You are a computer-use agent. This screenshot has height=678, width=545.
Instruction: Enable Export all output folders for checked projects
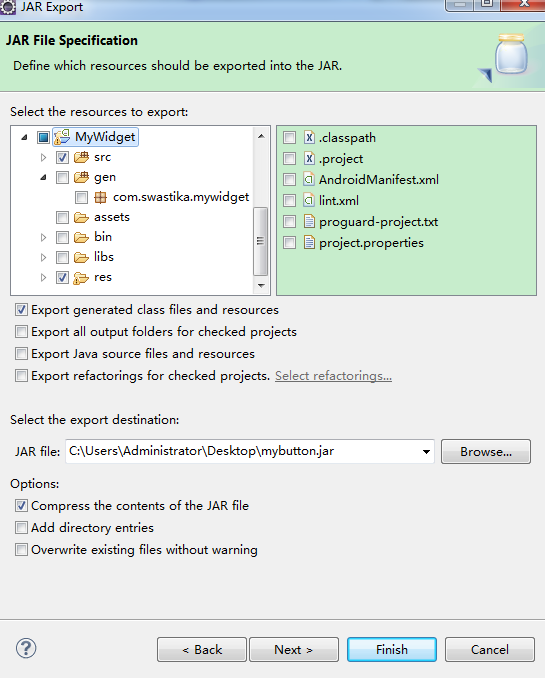click(21, 332)
